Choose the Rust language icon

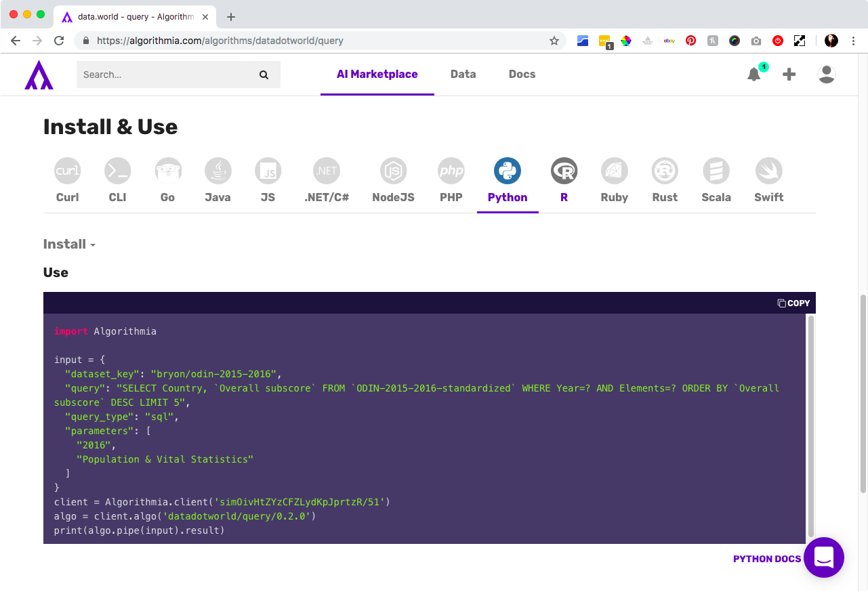pyautogui.click(x=665, y=171)
